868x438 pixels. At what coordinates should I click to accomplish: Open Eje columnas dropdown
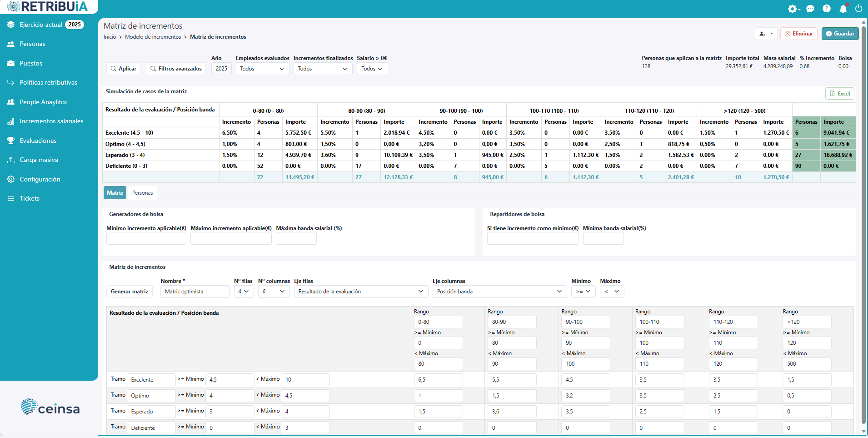[499, 292]
